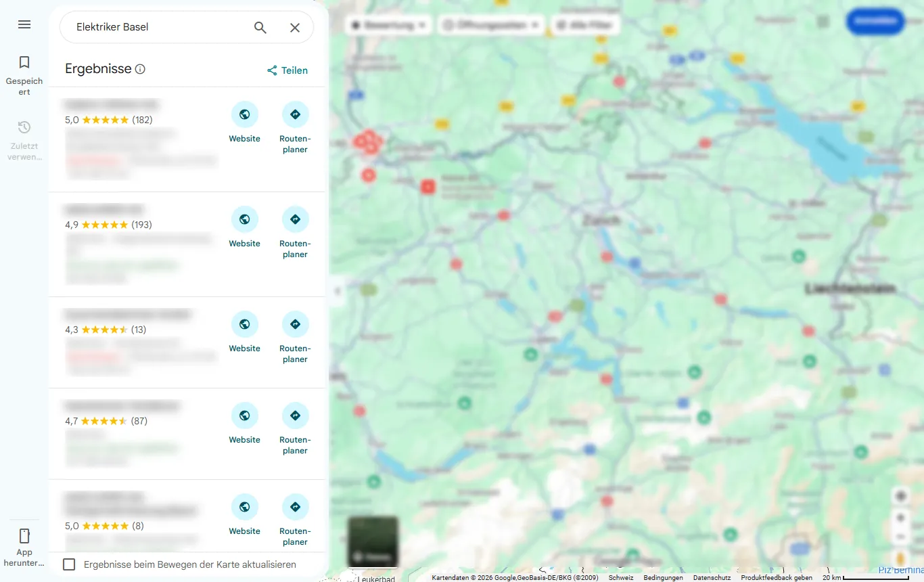Screen dimensions: 924x582
Task: Zoom in on the map
Action: (x=900, y=518)
